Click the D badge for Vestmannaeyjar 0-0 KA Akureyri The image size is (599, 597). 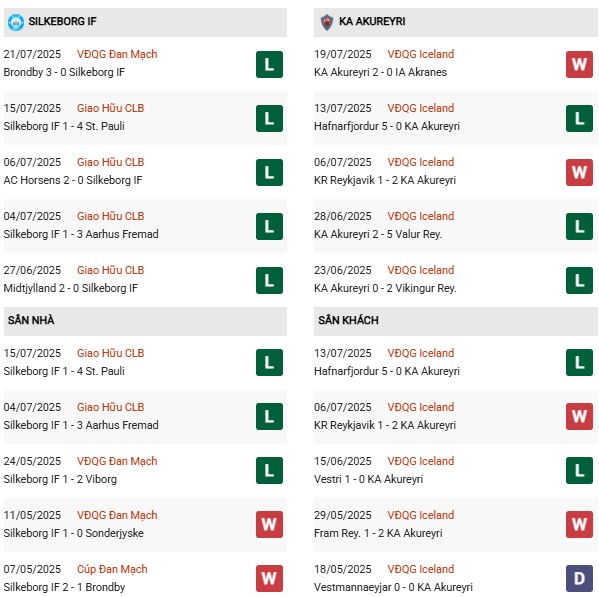pyautogui.click(x=579, y=578)
